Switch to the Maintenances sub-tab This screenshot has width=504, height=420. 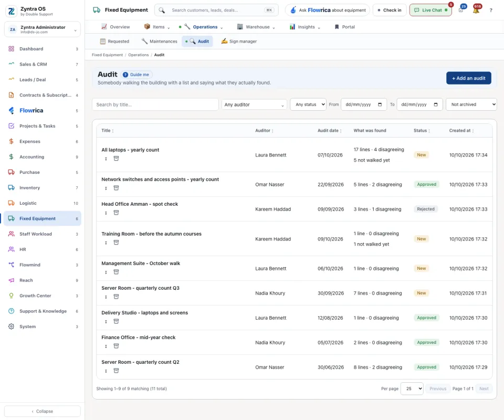pyautogui.click(x=160, y=41)
